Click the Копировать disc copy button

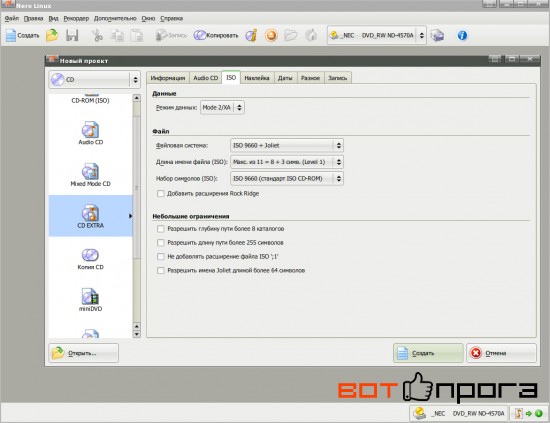click(216, 35)
